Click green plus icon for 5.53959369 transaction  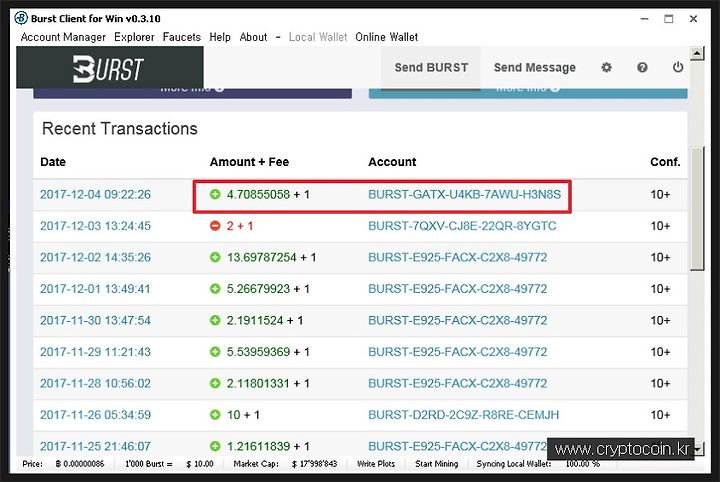215,352
